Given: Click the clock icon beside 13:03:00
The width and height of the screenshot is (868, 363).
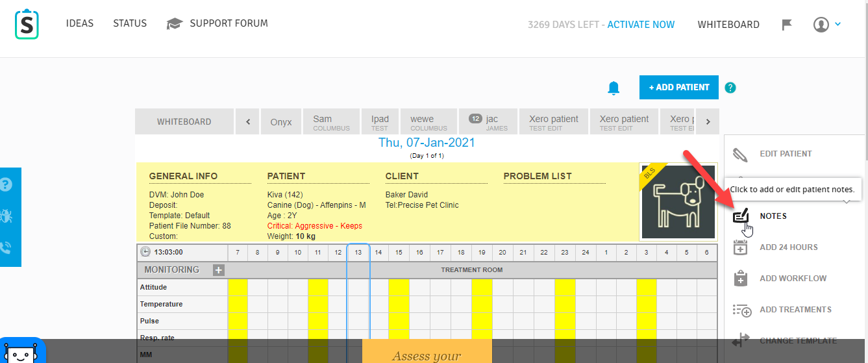Looking at the screenshot, I should click(x=145, y=252).
